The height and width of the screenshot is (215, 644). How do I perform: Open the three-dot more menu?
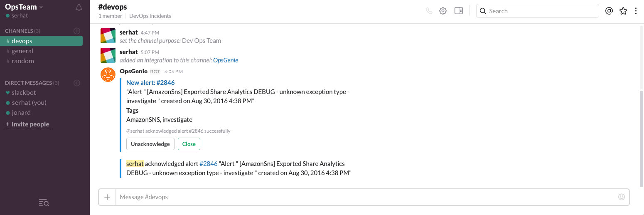tap(636, 11)
